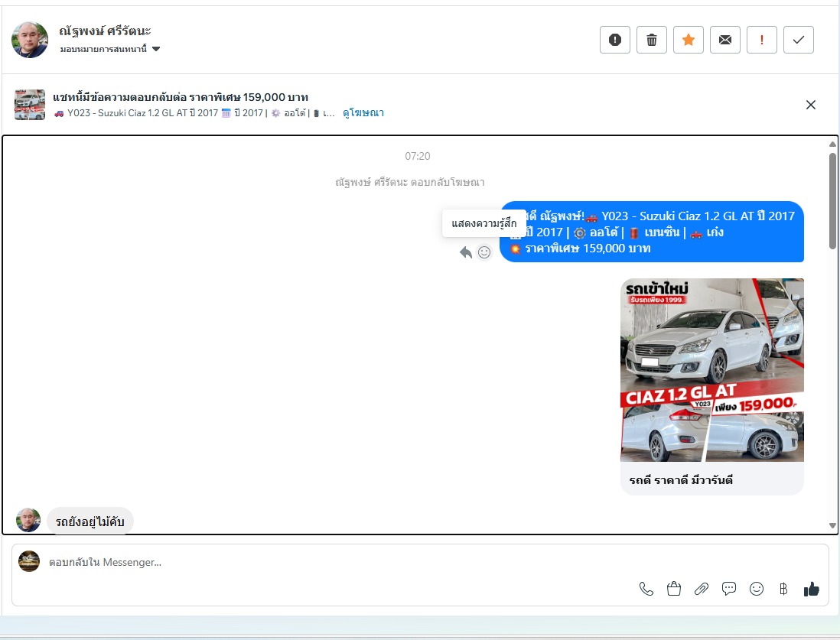The image size is (840, 640).
Task: Click the 07:20 timestamp
Action: pyautogui.click(x=417, y=157)
